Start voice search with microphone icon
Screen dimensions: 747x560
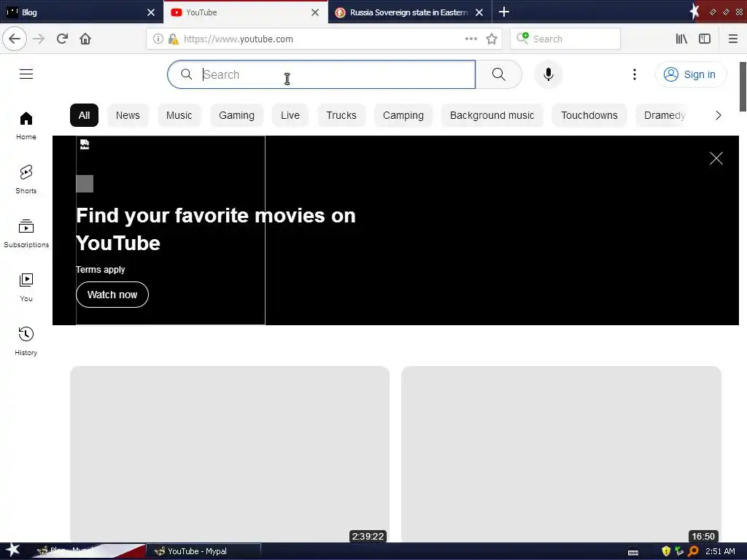[x=549, y=74]
